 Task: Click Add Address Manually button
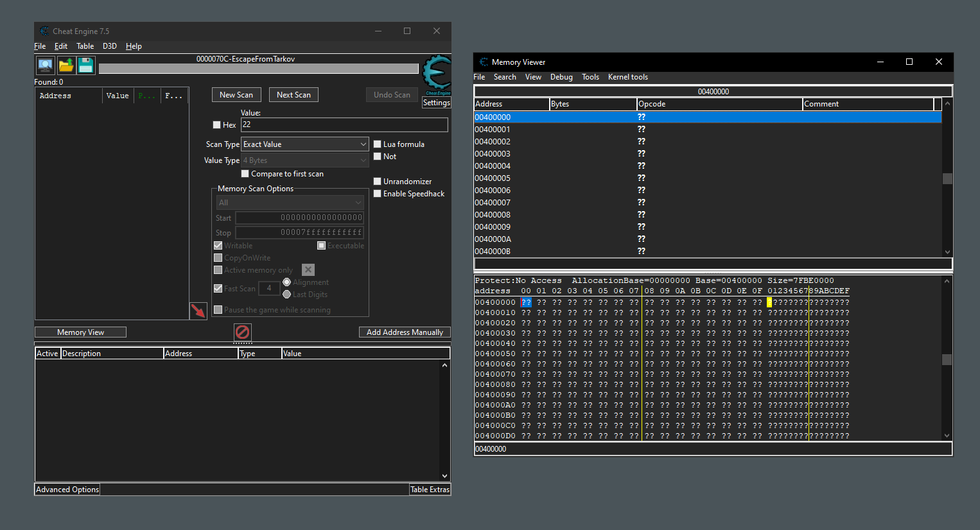tap(405, 332)
